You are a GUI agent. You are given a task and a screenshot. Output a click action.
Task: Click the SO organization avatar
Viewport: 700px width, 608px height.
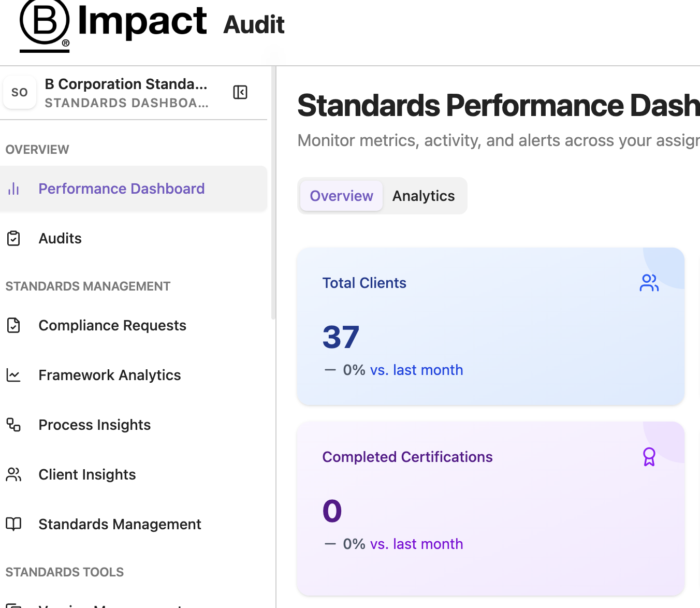(x=20, y=92)
